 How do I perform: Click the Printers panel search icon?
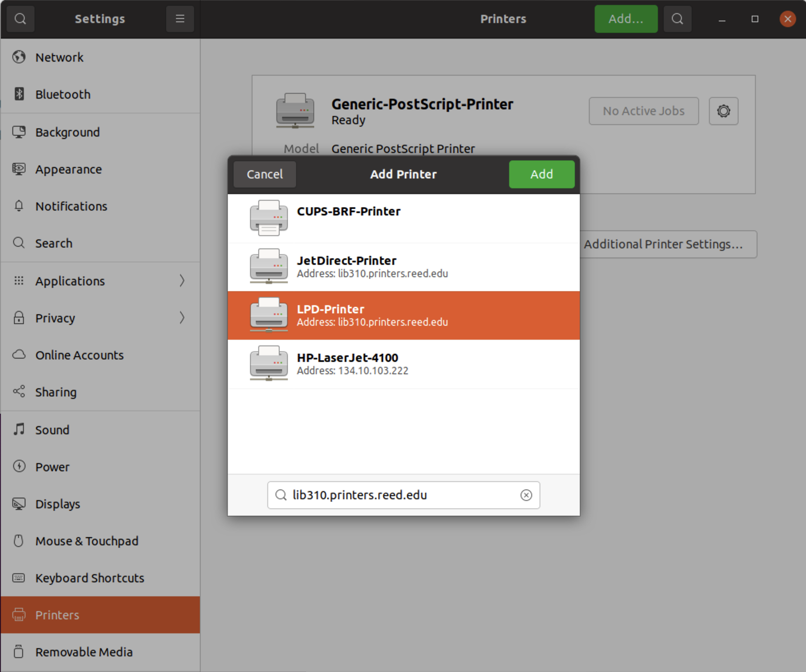coord(677,19)
